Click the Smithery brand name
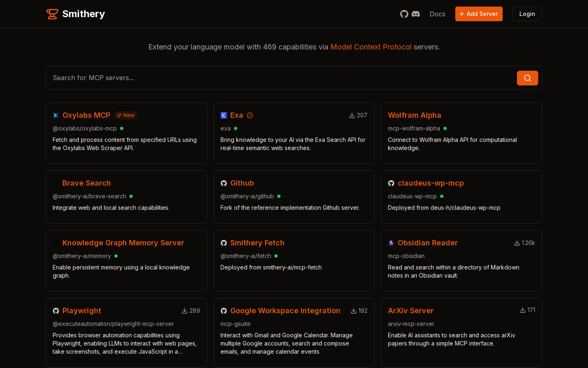 tap(84, 14)
